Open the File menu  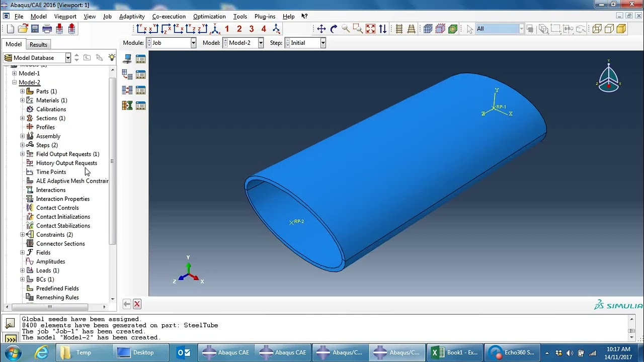coord(19,17)
